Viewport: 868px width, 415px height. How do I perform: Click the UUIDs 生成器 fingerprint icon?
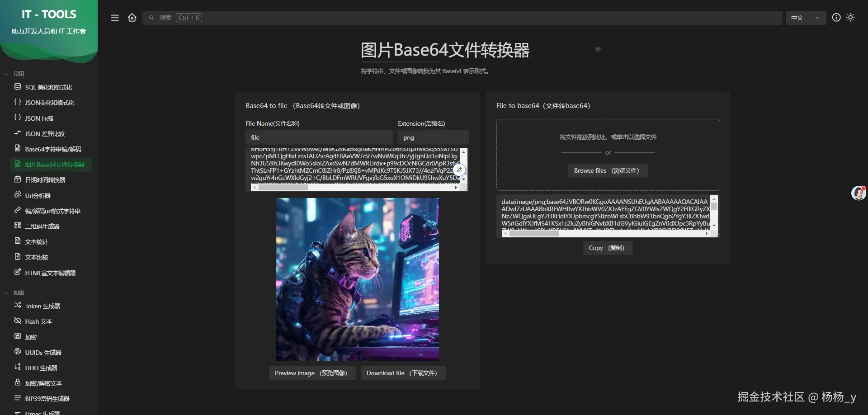[x=18, y=352]
